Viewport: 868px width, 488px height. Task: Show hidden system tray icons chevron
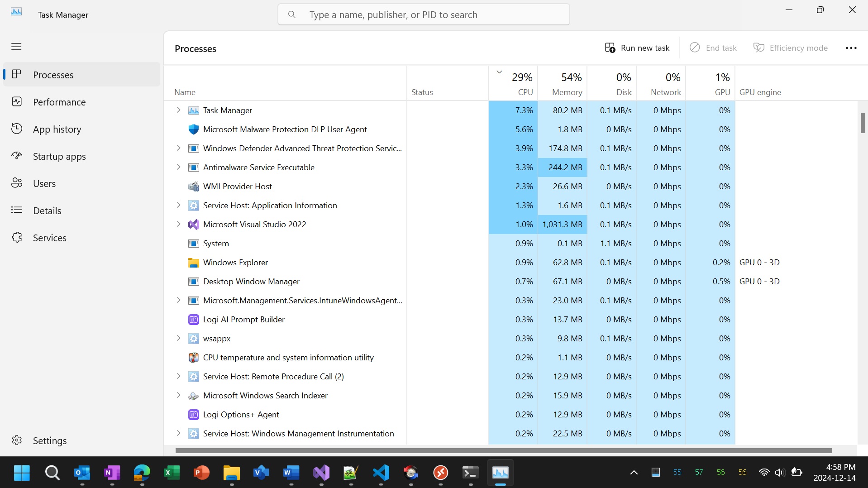(x=634, y=473)
